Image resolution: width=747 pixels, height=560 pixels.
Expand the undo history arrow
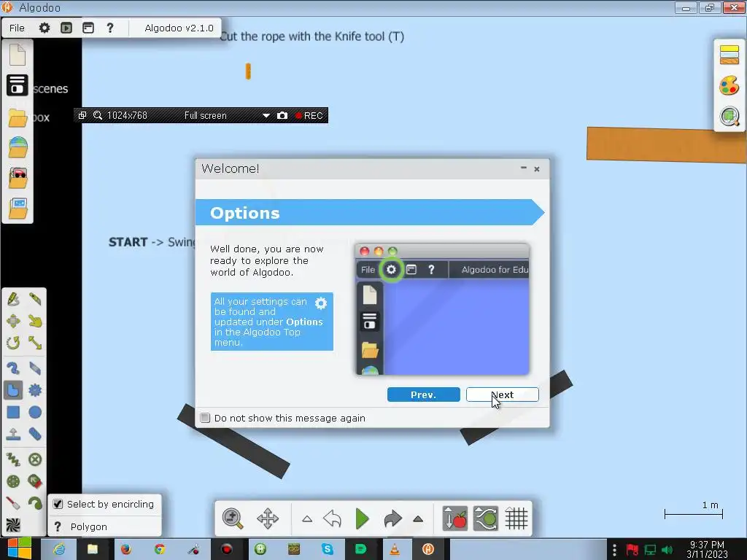click(307, 519)
